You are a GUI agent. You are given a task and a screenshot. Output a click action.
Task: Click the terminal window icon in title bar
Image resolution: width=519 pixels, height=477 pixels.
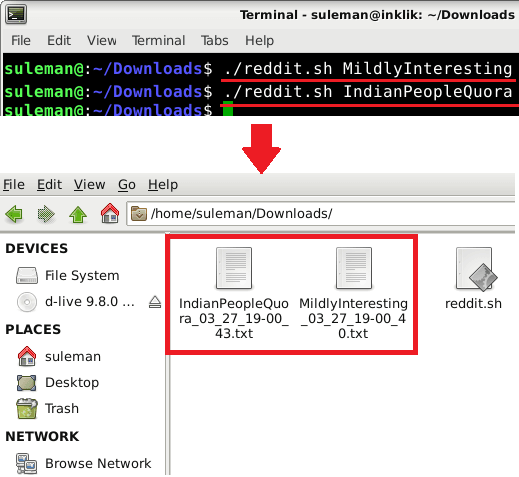pos(16,14)
